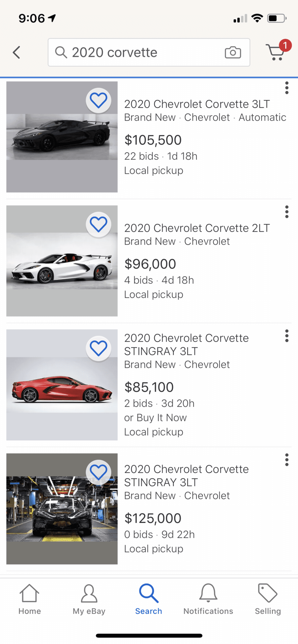The height and width of the screenshot is (644, 298).
Task: Toggle watch heart on white Corvette 2LT
Action: tap(98, 224)
